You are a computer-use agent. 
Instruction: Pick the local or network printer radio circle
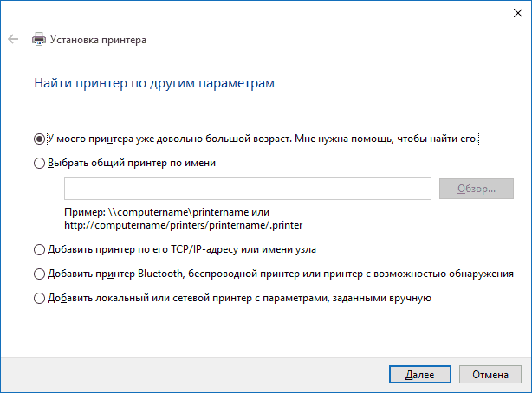tap(38, 298)
